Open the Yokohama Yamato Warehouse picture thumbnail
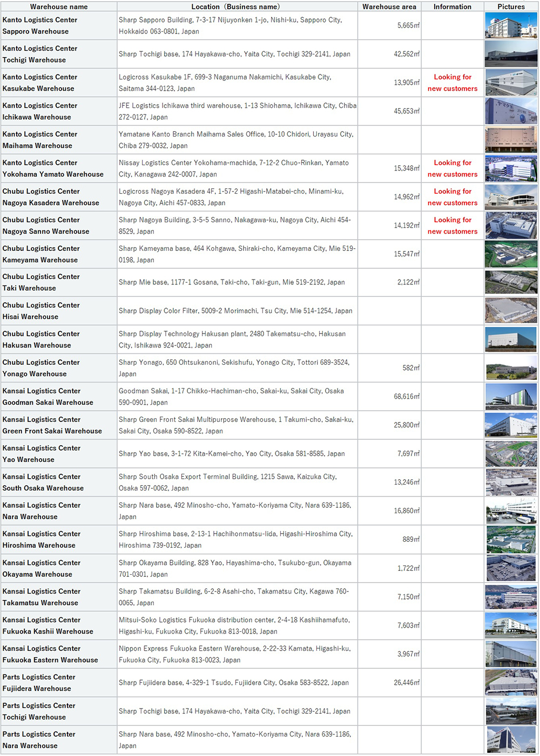 coord(511,168)
